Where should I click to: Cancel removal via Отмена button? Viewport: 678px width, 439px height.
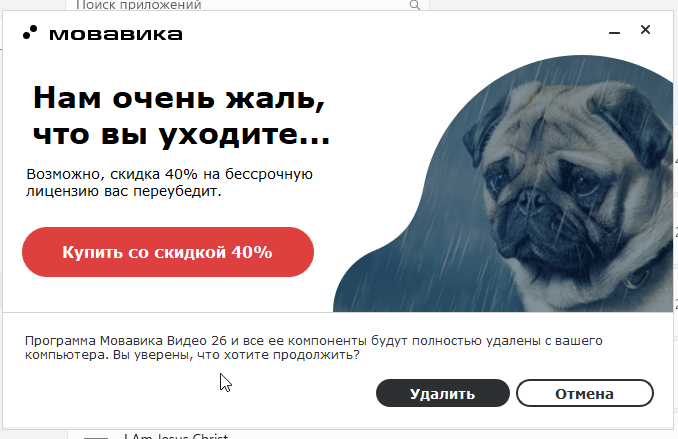point(585,393)
